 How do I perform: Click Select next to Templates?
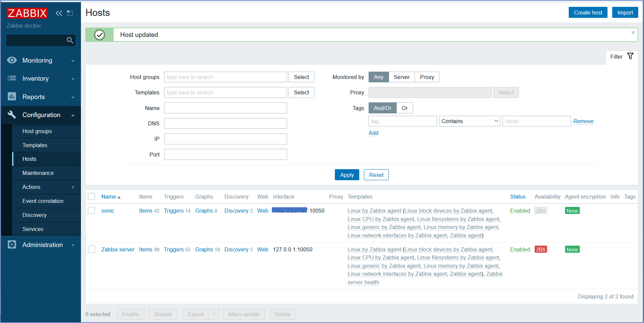pyautogui.click(x=301, y=92)
